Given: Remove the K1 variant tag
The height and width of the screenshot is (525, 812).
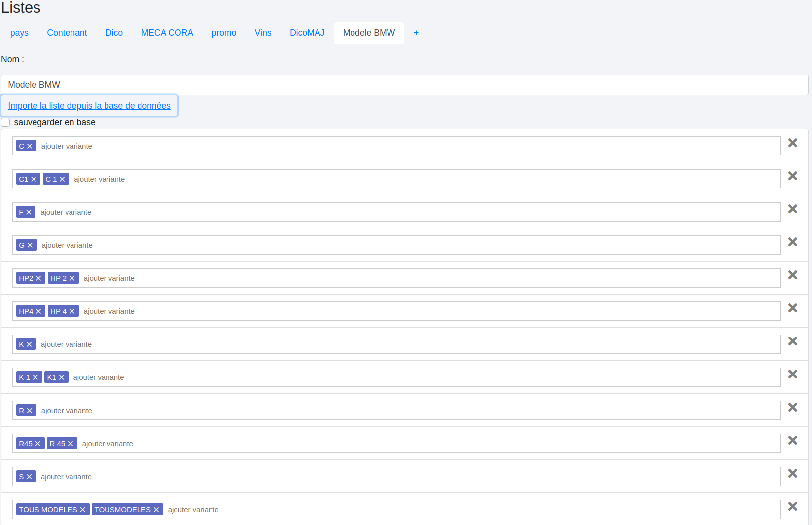Looking at the screenshot, I should coord(62,377).
